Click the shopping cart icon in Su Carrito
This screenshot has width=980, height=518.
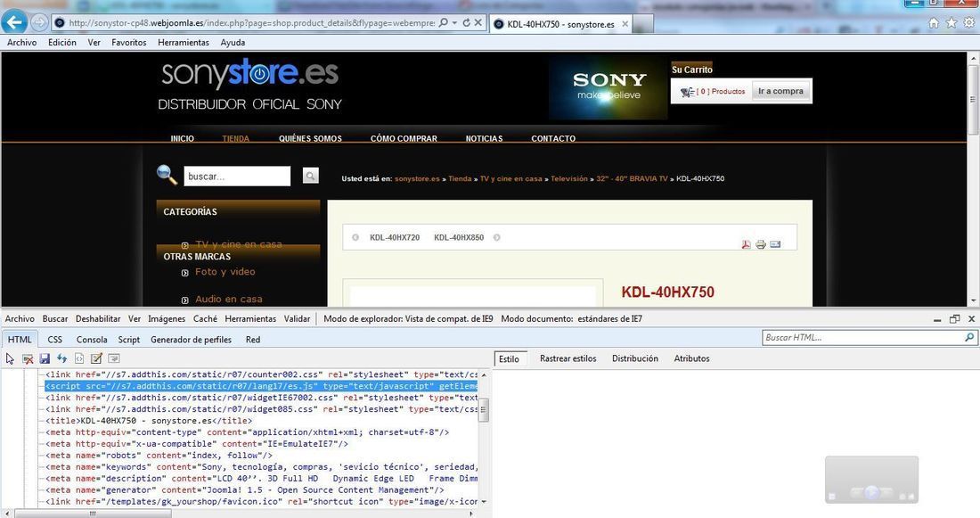687,91
